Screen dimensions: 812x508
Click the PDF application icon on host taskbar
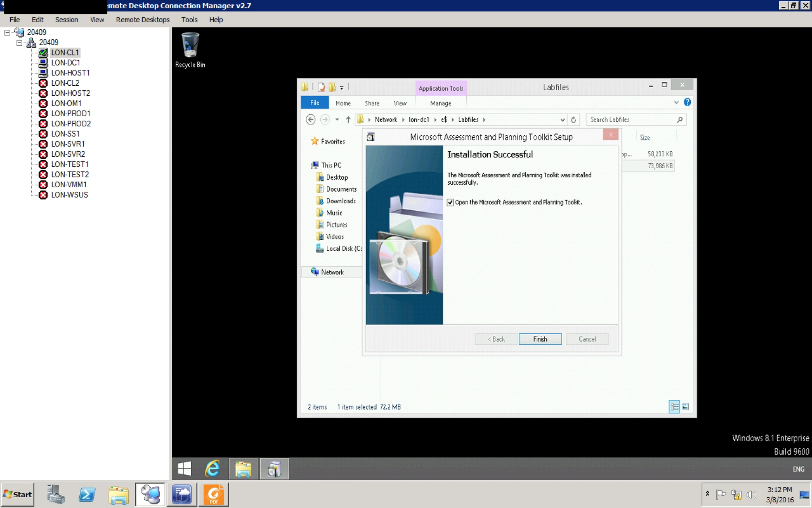tap(214, 495)
